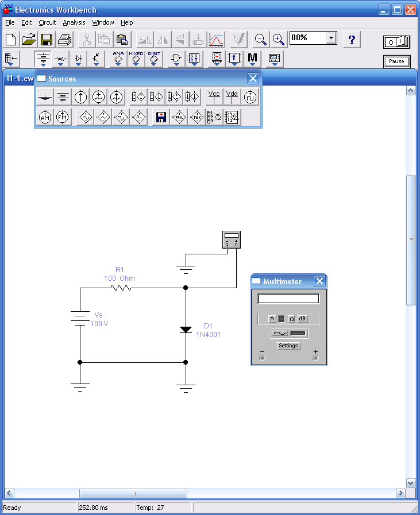Open the Indicators parts bin
Viewport: 420px width, 515px height.
pos(217,59)
